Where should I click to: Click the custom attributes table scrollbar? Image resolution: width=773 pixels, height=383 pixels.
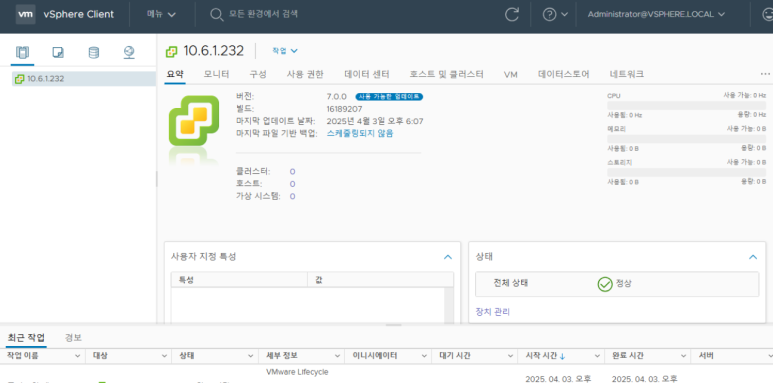(x=448, y=306)
